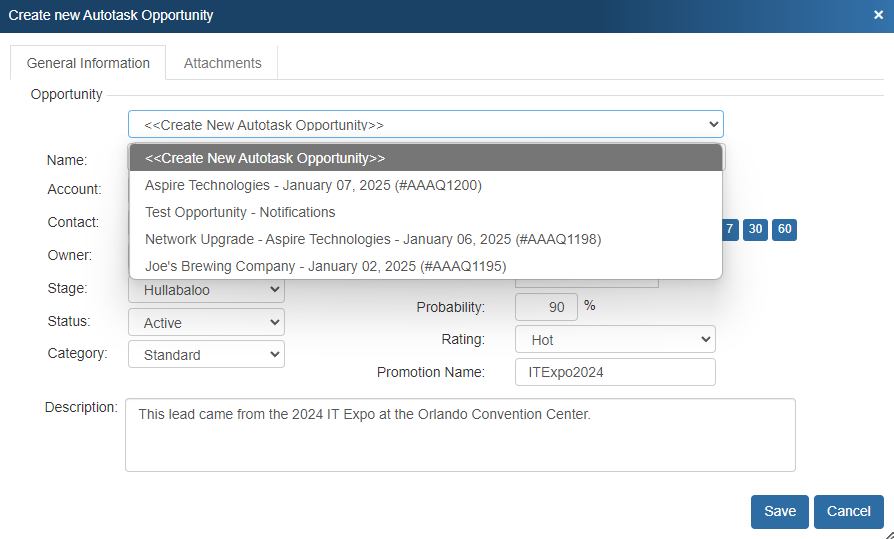The width and height of the screenshot is (894, 539).
Task: Open the Category dropdown showing Standard
Action: tap(206, 355)
